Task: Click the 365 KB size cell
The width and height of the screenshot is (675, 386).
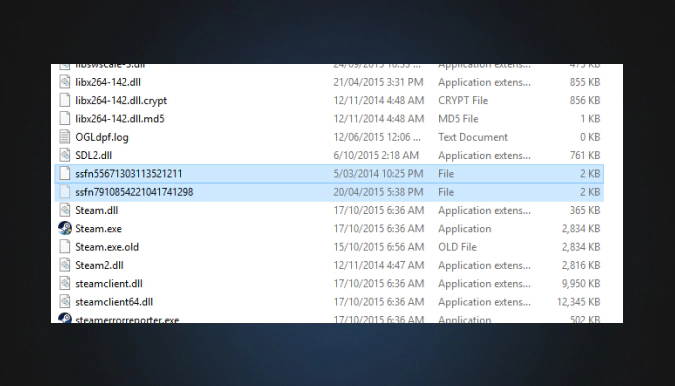Action: pos(585,210)
